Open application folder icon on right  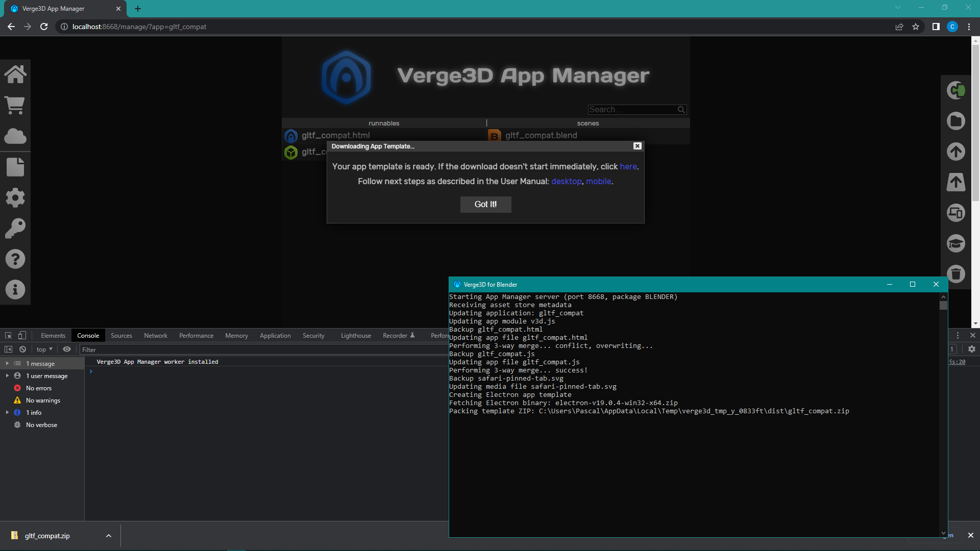[956, 121]
